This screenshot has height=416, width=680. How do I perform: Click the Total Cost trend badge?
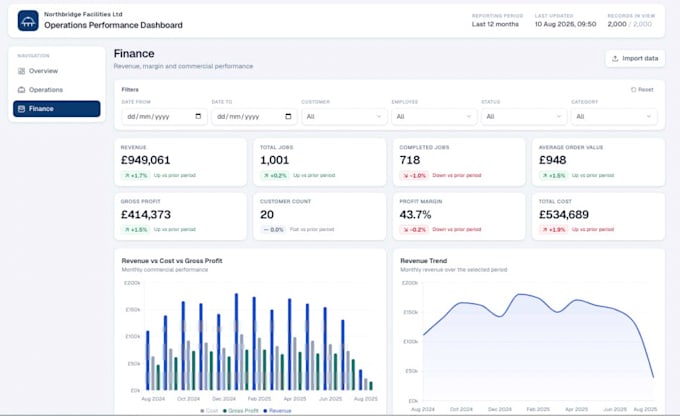[554, 229]
